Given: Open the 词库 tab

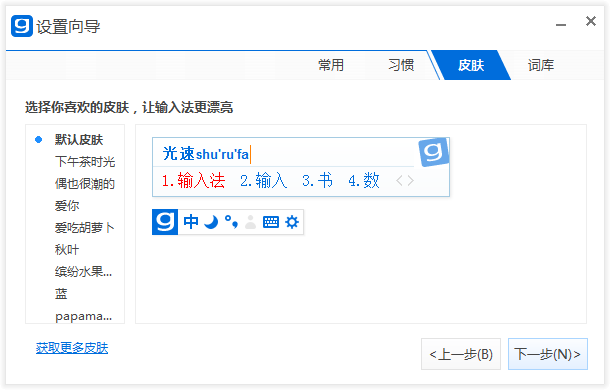Looking at the screenshot, I should tap(541, 65).
